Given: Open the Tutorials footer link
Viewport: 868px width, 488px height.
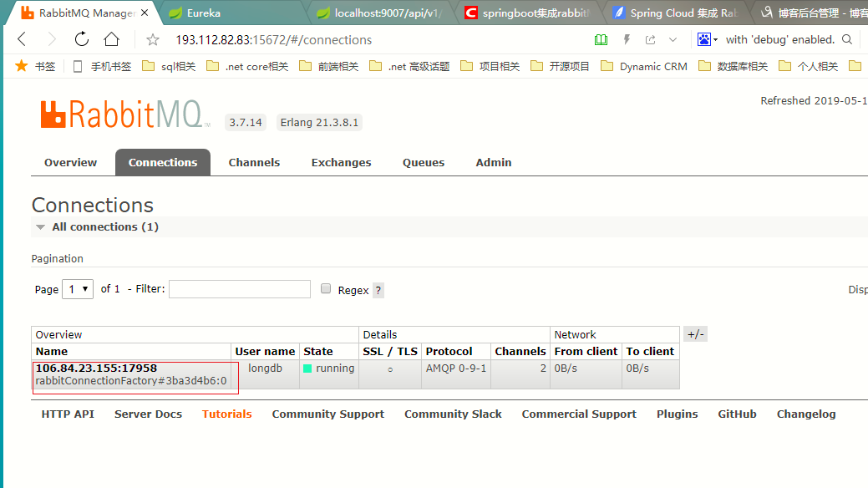Looking at the screenshot, I should (227, 414).
